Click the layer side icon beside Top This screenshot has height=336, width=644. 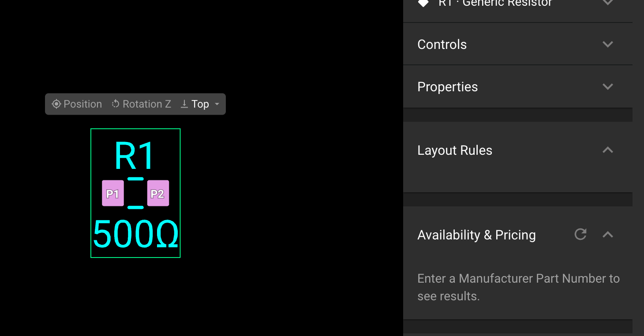184,104
